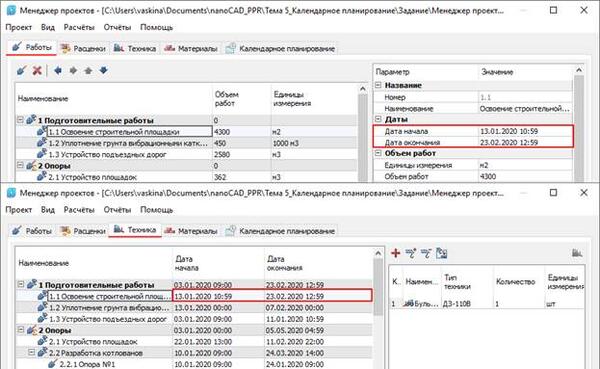Collapse 1 Подготовительные работы in lower window tree
Viewport: 600px width, 369px height.
[21, 284]
